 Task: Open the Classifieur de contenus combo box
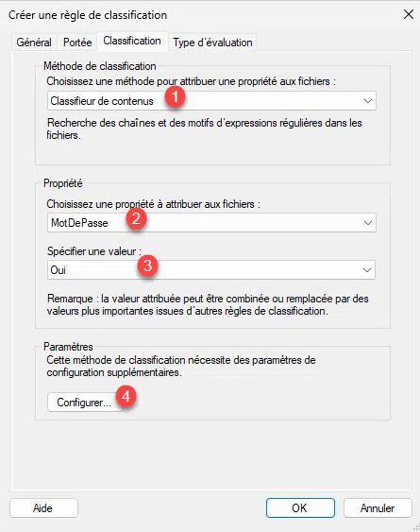[x=211, y=101]
